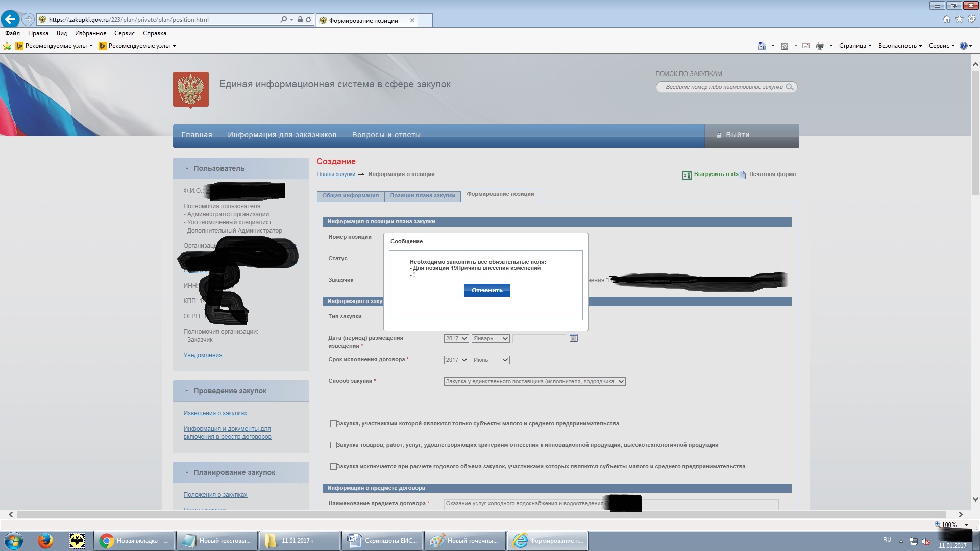Open Firefox from the taskbar
This screenshot has width=980, height=551.
tap(45, 541)
